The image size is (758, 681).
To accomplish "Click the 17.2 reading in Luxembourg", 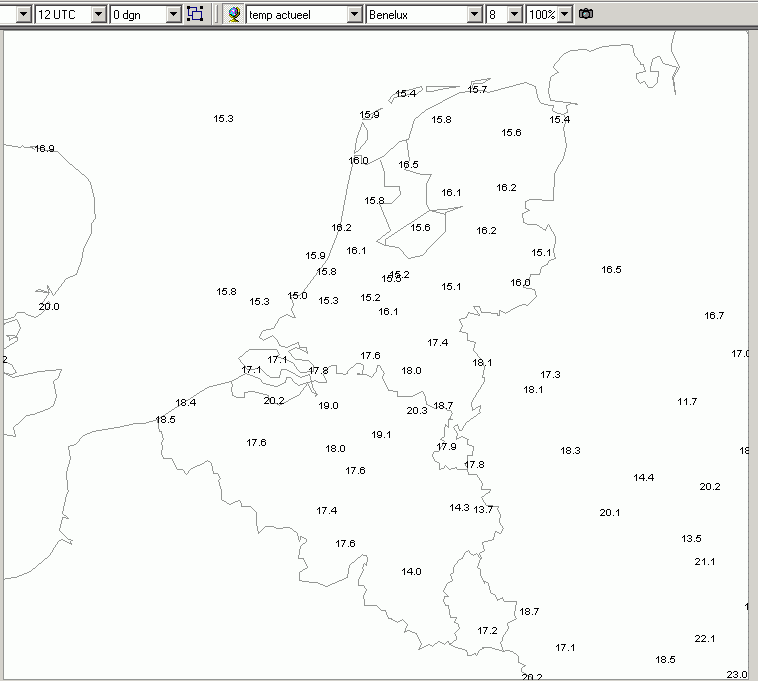I will [x=487, y=631].
